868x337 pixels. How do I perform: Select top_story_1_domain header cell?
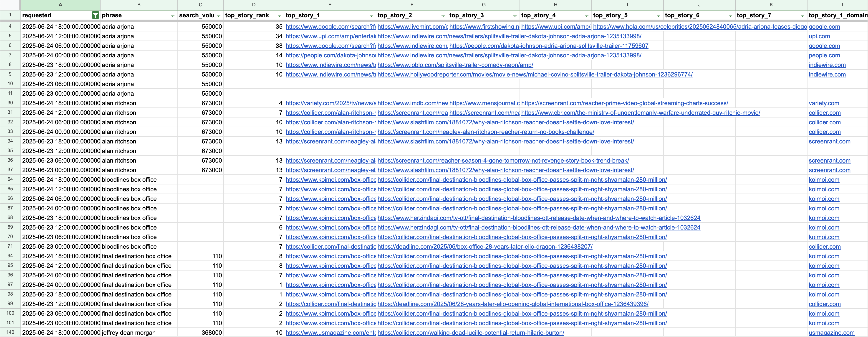pyautogui.click(x=838, y=15)
